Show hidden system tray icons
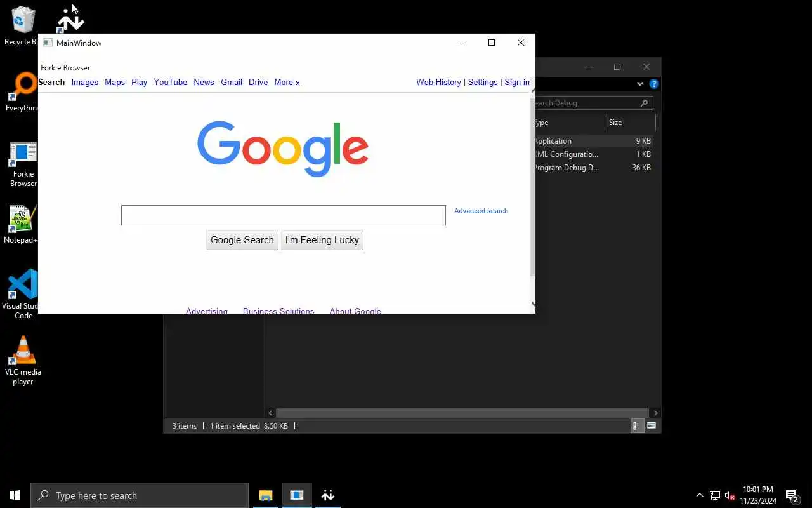 pos(700,495)
